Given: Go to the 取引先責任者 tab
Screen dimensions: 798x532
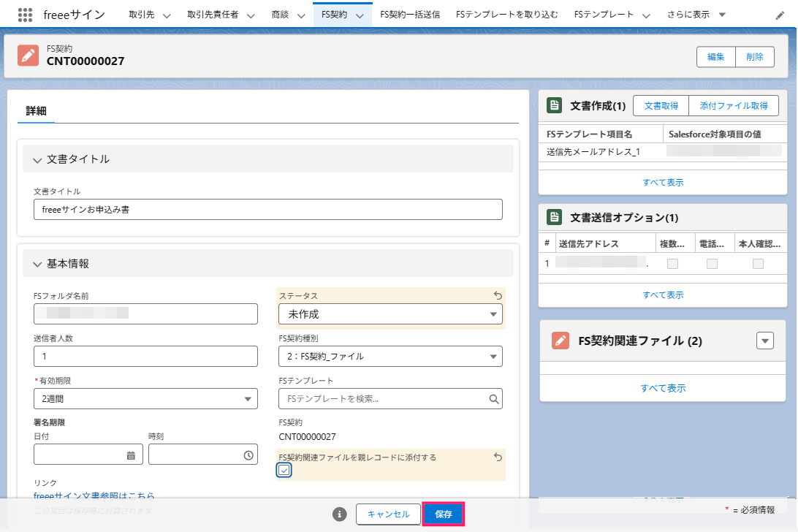Looking at the screenshot, I should [x=213, y=15].
